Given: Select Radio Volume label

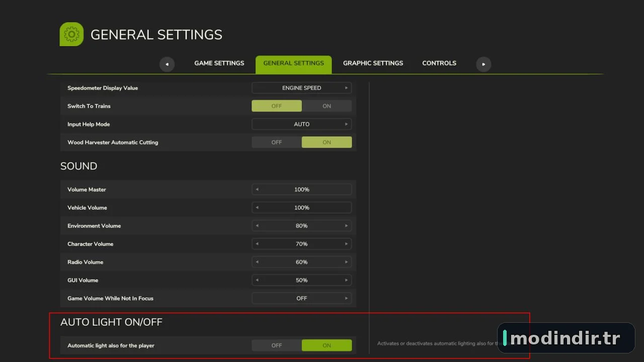Looking at the screenshot, I should 86,262.
